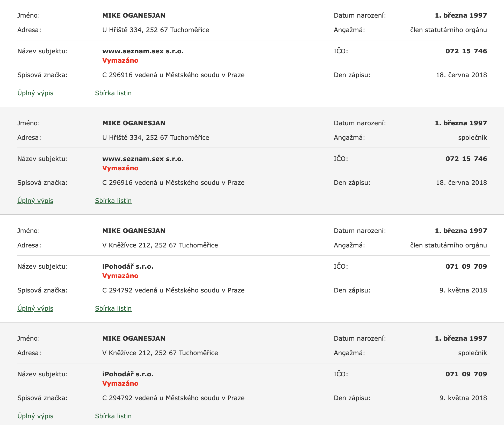Click the first MIKE OGANESJAN name entry

pyautogui.click(x=134, y=16)
